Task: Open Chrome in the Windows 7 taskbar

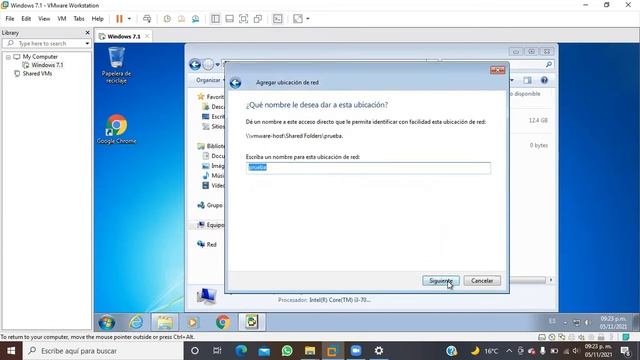Action: pyautogui.click(x=223, y=323)
